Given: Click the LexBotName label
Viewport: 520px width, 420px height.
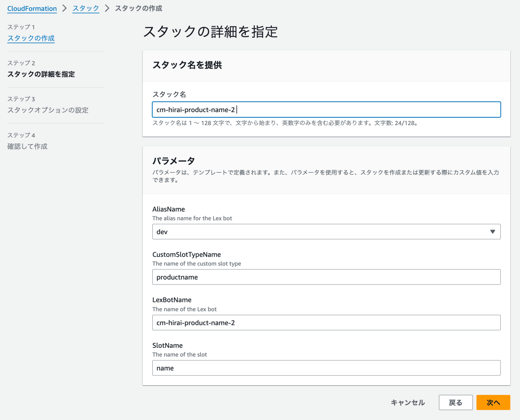Looking at the screenshot, I should pos(172,300).
